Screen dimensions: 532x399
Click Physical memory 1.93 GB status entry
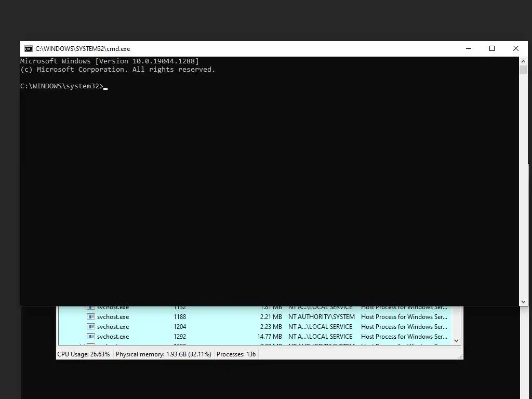pos(164,354)
